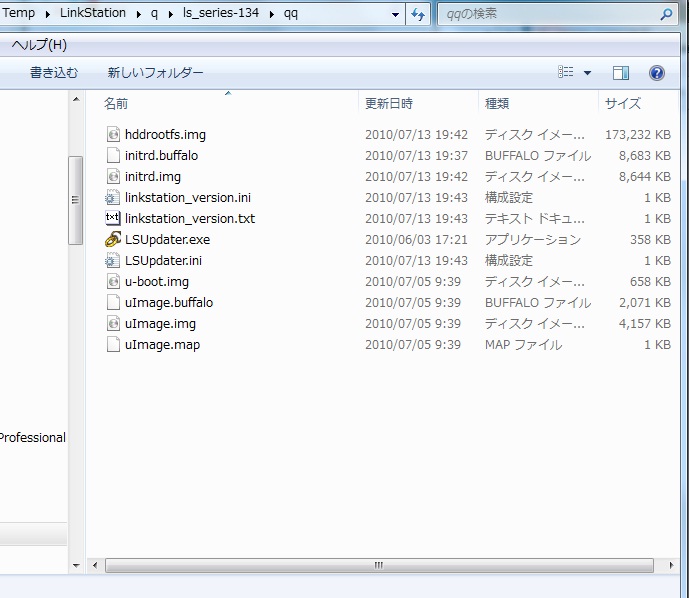
Task: Select the LSUpdater.exe application icon
Action: coord(112,239)
